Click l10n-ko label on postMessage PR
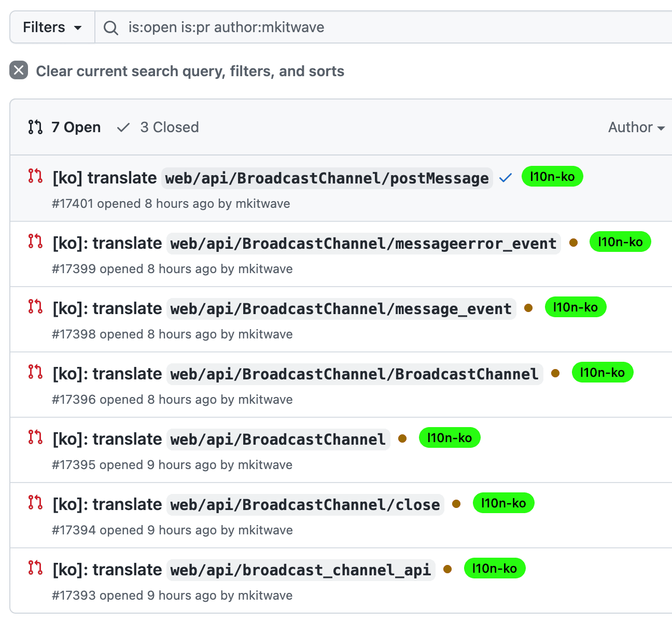This screenshot has width=672, height=623. click(552, 177)
